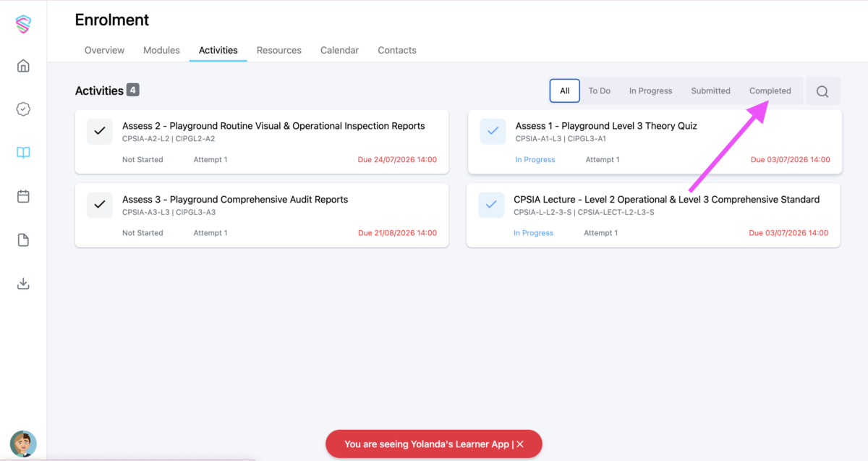Image resolution: width=868 pixels, height=461 pixels.
Task: Click the 'Activities' section heading
Action: (x=99, y=90)
